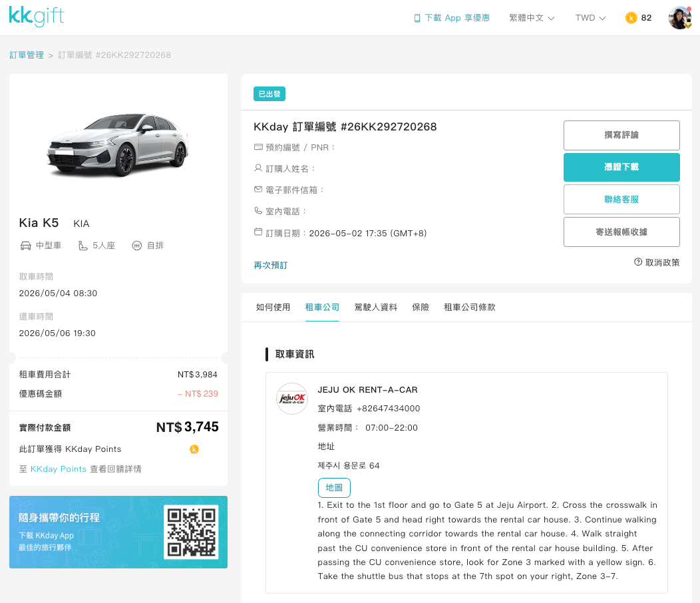The image size is (700, 603).
Task: Click the phone number +82647434000
Action: tap(389, 408)
